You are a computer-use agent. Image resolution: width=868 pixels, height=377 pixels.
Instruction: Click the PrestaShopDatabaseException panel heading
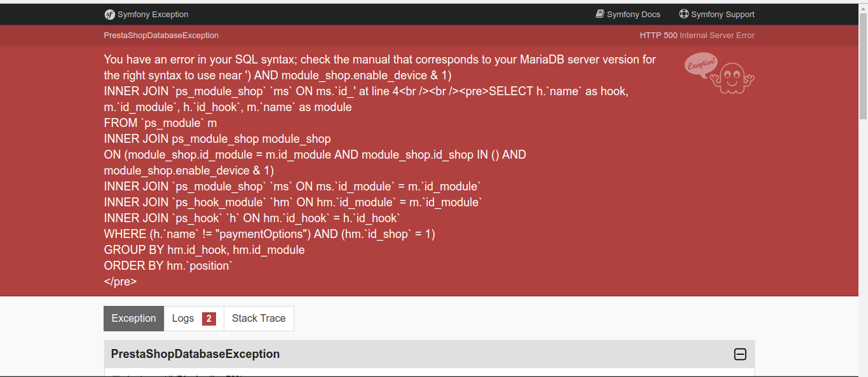pos(195,354)
